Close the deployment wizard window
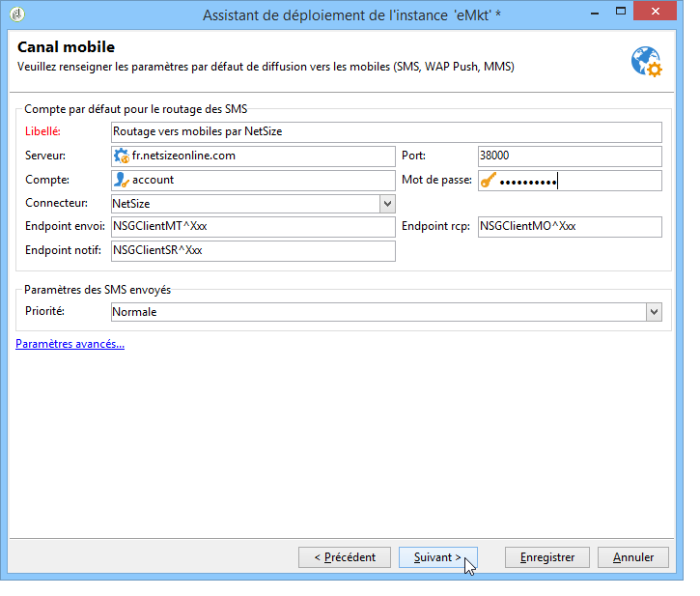 click(x=655, y=12)
